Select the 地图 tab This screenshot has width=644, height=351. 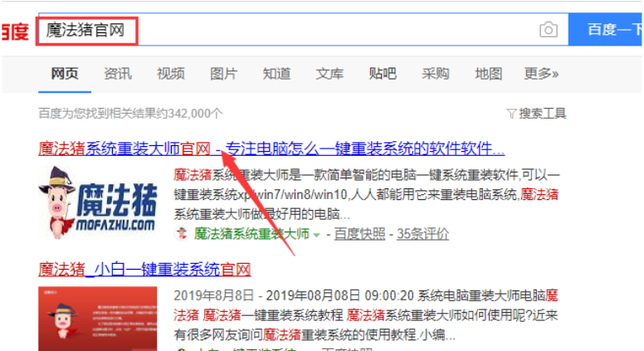(x=489, y=74)
